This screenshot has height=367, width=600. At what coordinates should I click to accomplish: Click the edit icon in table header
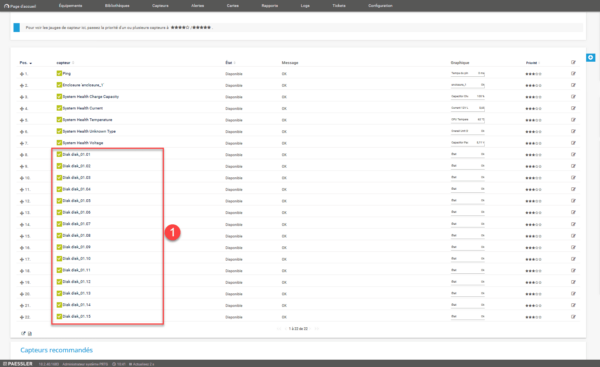[x=573, y=62]
